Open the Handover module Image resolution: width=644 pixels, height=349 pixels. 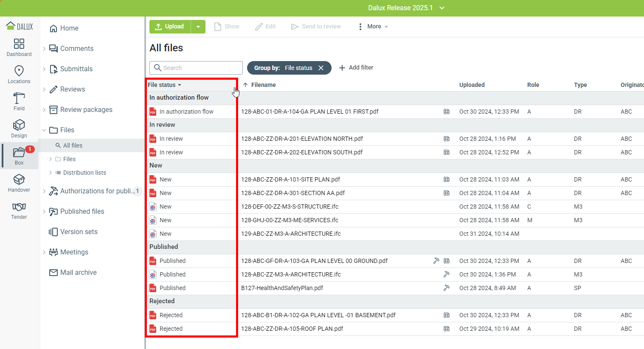click(x=19, y=183)
